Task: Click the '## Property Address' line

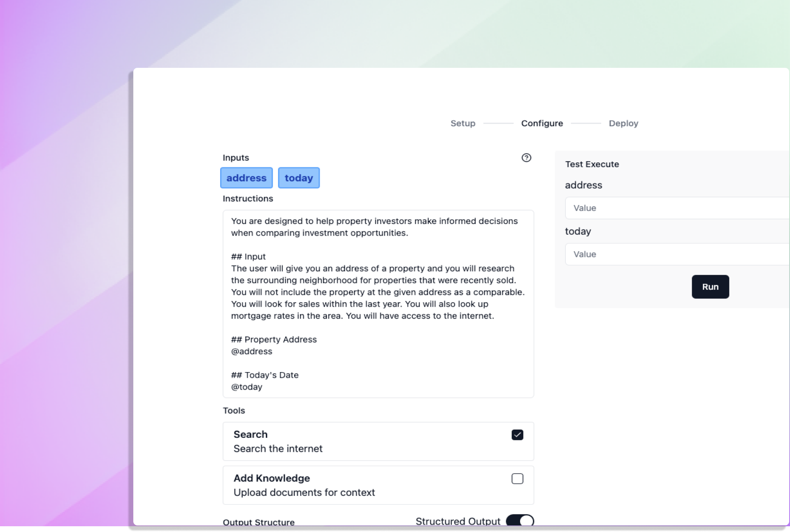Action: coord(274,340)
